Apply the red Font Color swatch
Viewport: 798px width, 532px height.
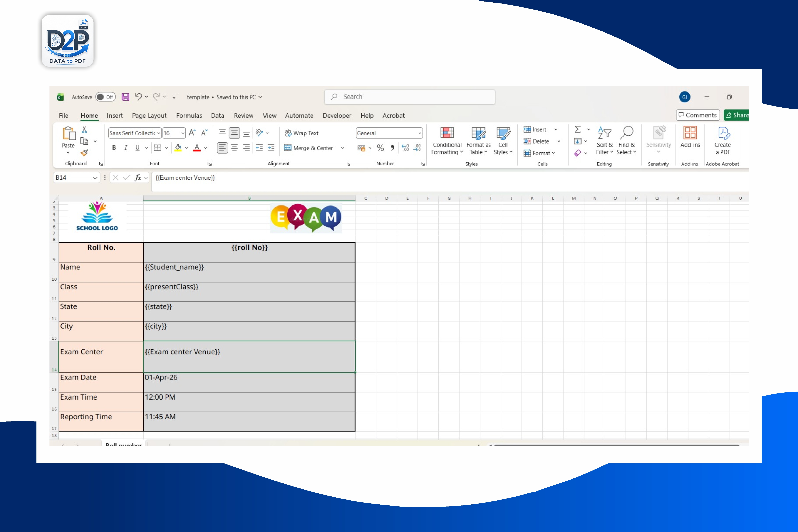pyautogui.click(x=197, y=148)
